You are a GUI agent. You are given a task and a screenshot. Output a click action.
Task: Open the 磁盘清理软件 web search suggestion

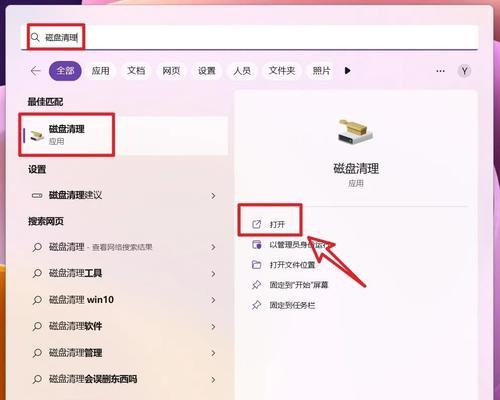tap(124, 326)
